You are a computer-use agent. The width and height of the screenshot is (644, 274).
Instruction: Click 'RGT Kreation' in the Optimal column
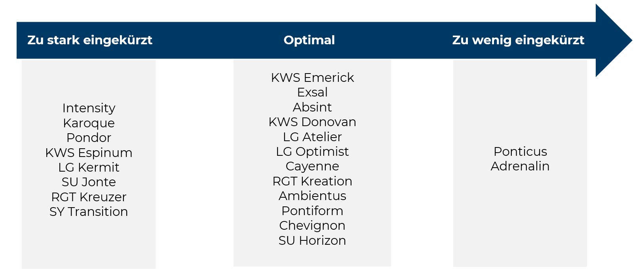(x=312, y=181)
